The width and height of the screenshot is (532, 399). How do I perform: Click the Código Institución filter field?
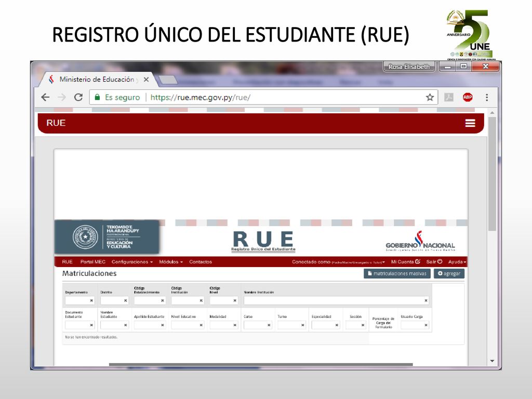pos(187,301)
